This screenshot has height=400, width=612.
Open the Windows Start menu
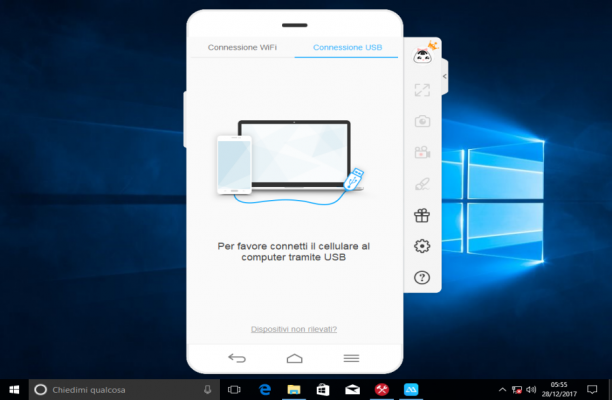point(14,389)
